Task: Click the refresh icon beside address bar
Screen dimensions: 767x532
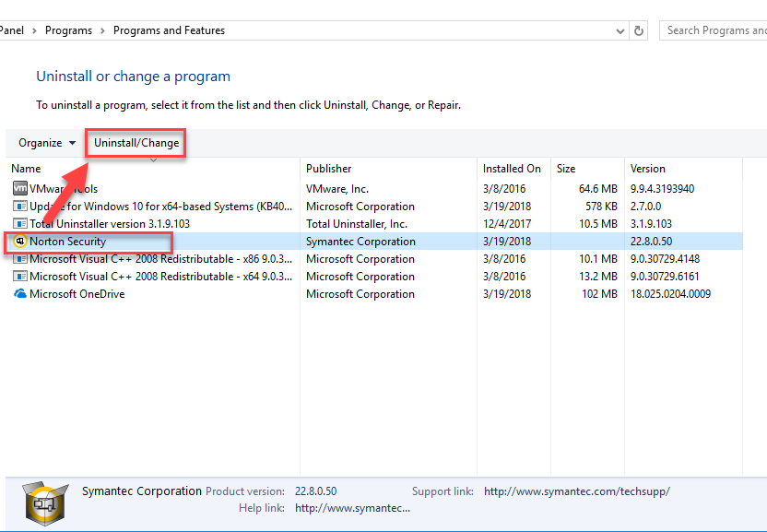Action: click(638, 30)
